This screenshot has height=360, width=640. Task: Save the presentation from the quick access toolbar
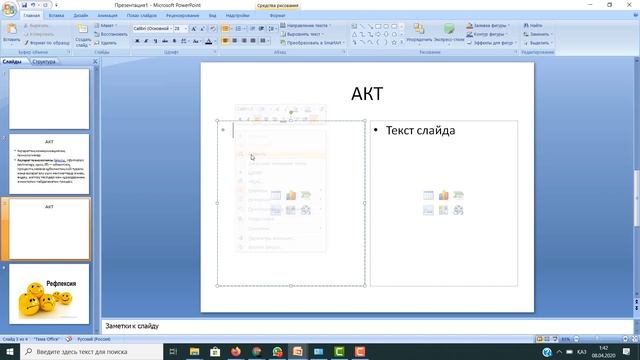pos(24,5)
